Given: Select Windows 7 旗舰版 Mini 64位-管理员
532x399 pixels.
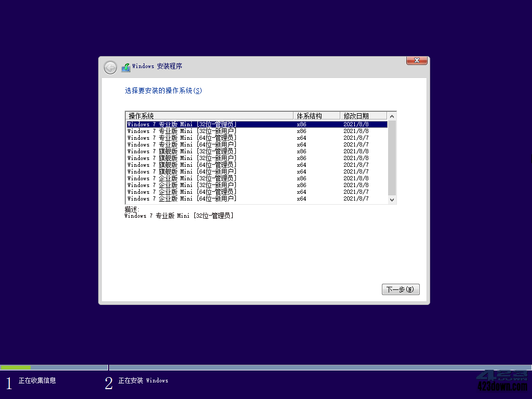Looking at the screenshot, I should coord(208,165).
